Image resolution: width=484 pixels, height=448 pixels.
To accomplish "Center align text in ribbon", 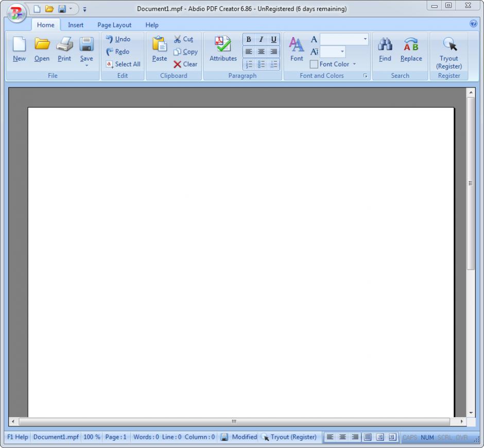I will coord(261,51).
